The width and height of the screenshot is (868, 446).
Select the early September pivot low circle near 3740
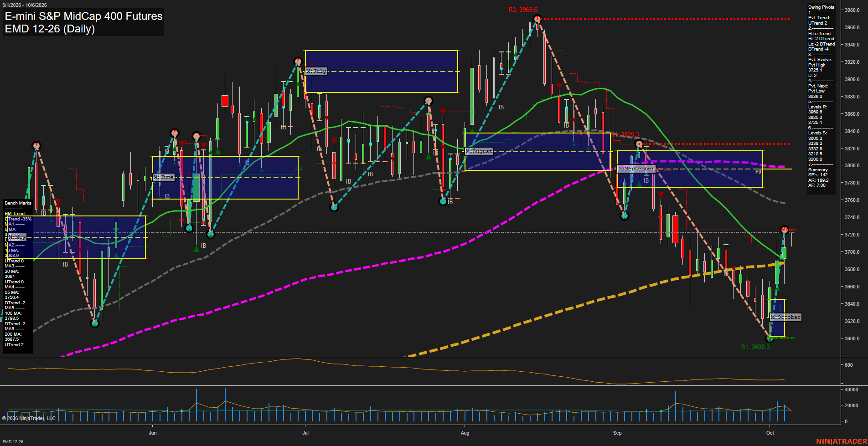tap(625, 216)
